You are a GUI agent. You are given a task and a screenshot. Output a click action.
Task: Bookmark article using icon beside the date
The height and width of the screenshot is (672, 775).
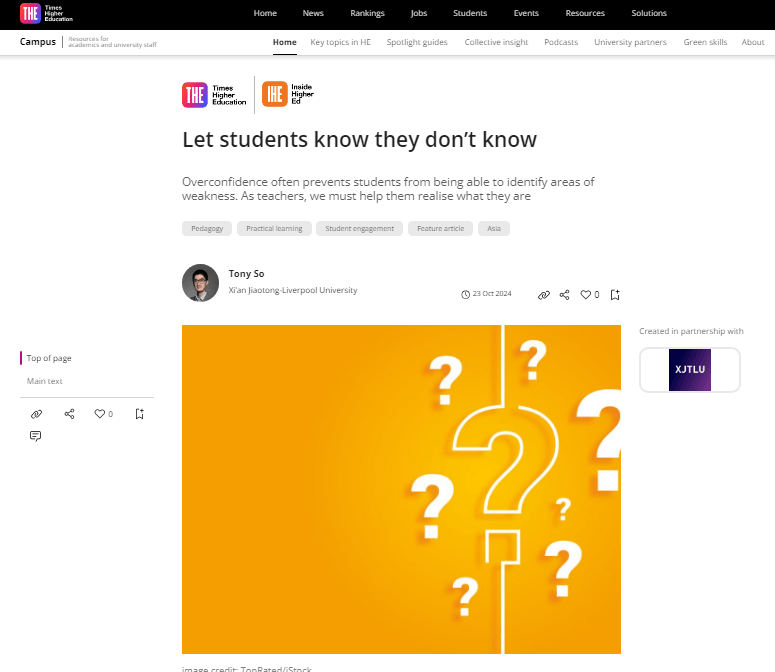click(x=615, y=295)
